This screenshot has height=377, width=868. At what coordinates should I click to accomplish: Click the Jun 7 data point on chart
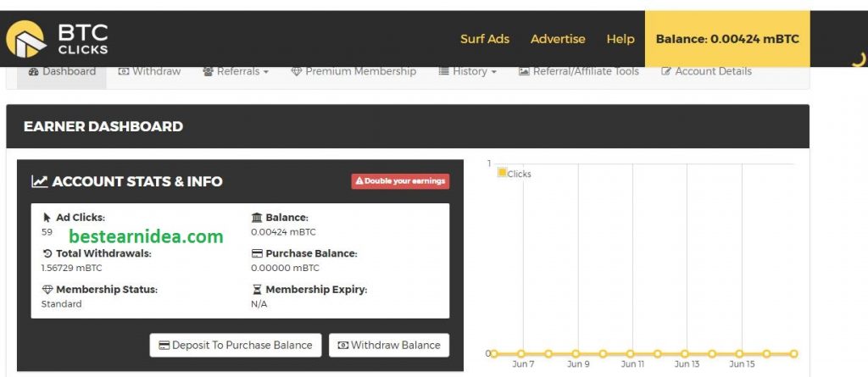[x=521, y=354]
